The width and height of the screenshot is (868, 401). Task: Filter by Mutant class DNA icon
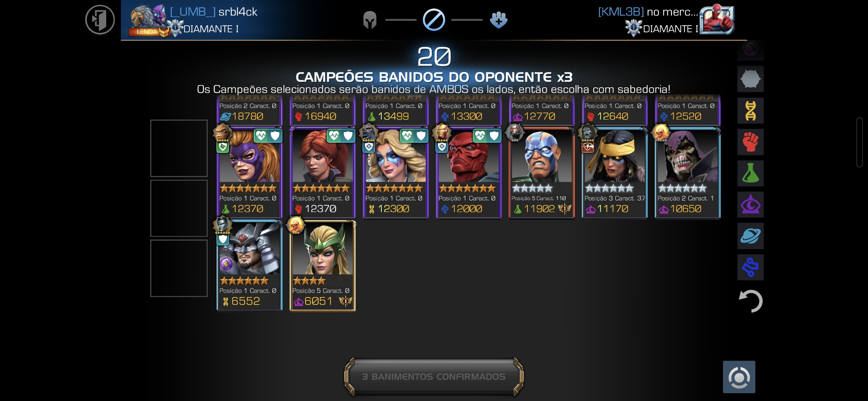(750, 111)
